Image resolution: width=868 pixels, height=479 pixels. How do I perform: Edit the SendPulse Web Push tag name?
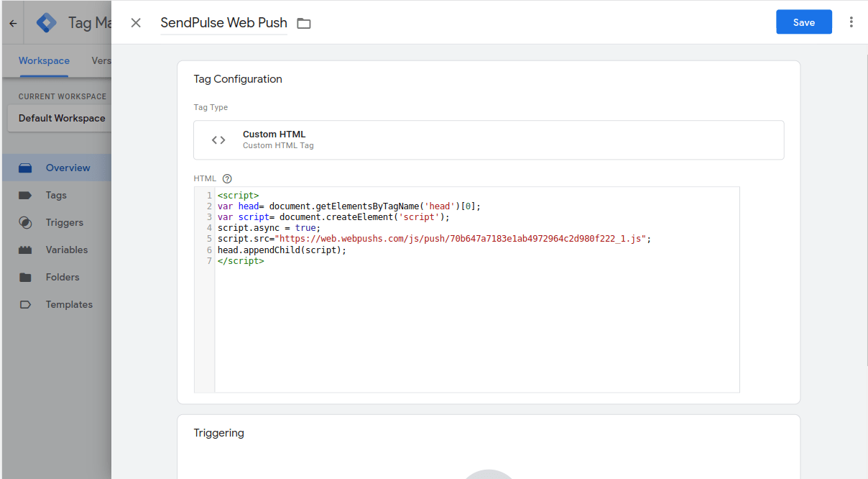pyautogui.click(x=223, y=23)
